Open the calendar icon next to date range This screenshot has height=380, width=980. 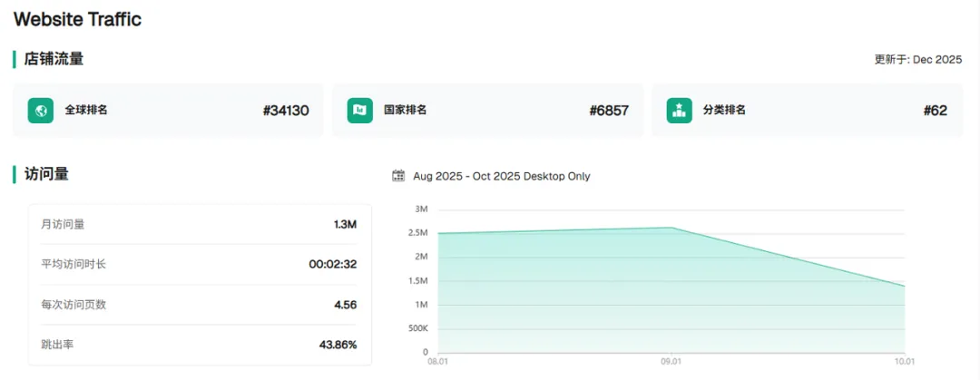(398, 176)
